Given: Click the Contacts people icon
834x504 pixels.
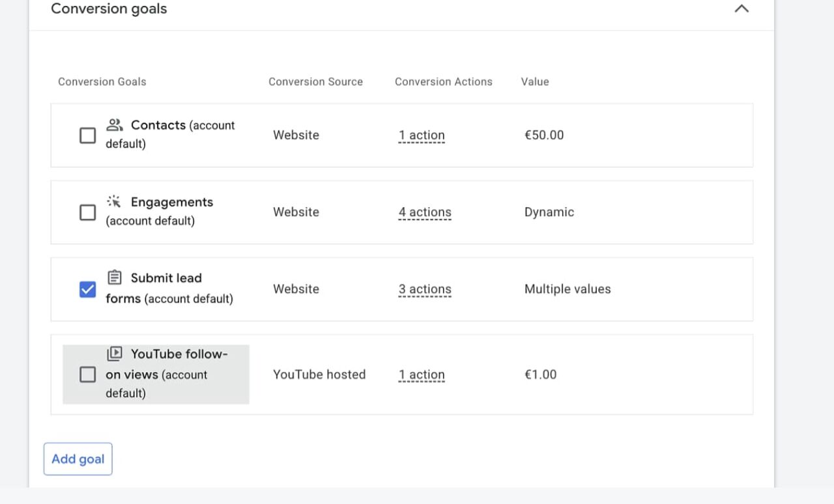Looking at the screenshot, I should [x=115, y=124].
